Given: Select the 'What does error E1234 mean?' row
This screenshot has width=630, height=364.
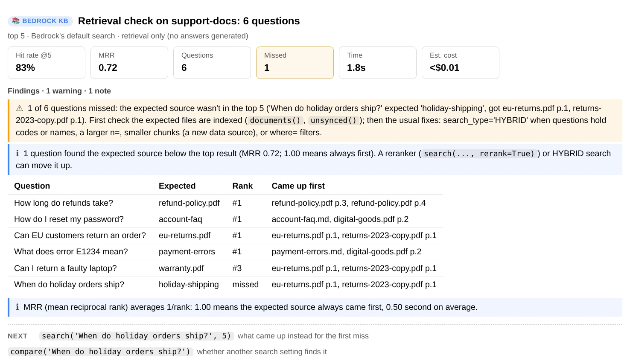Looking at the screenshot, I should click(225, 252).
